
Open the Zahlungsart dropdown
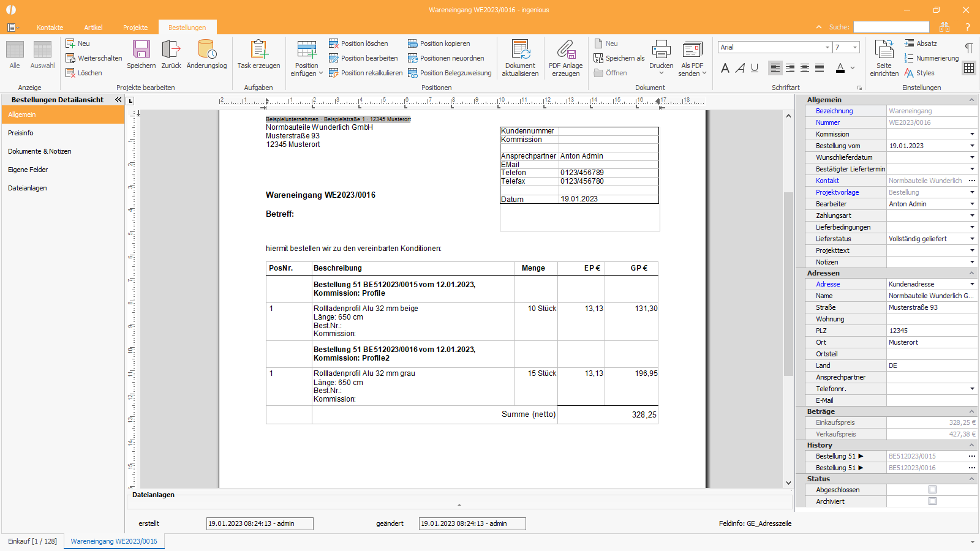tap(972, 216)
